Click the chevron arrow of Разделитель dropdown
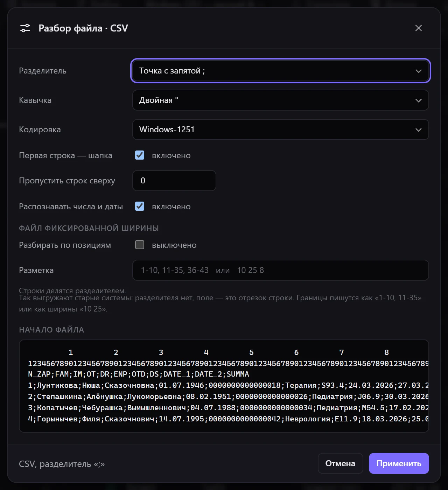 point(419,71)
